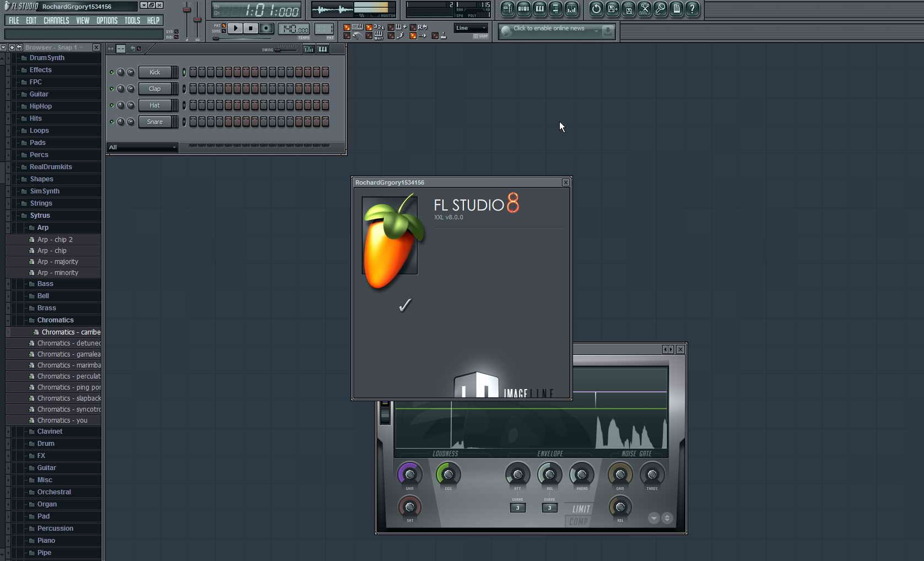
Task: Open keyboard editor in step sequencer
Action: (323, 49)
